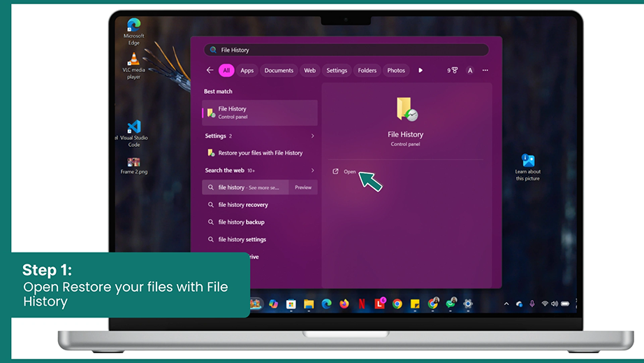Launch Google Chrome from the taskbar

397,304
